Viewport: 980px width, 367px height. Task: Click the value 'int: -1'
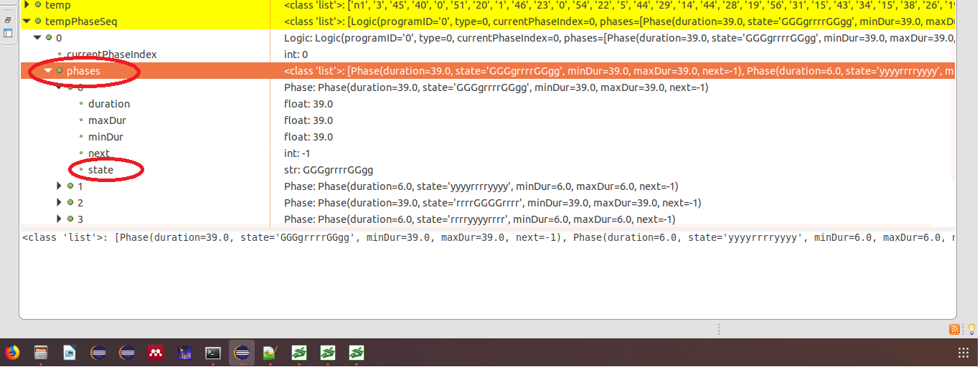[x=297, y=153]
